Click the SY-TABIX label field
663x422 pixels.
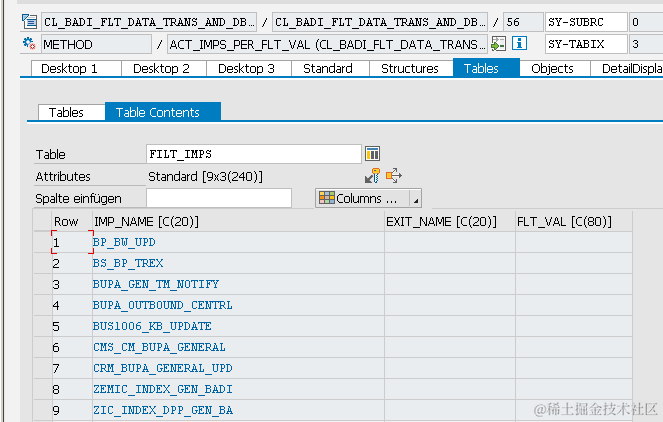(586, 44)
